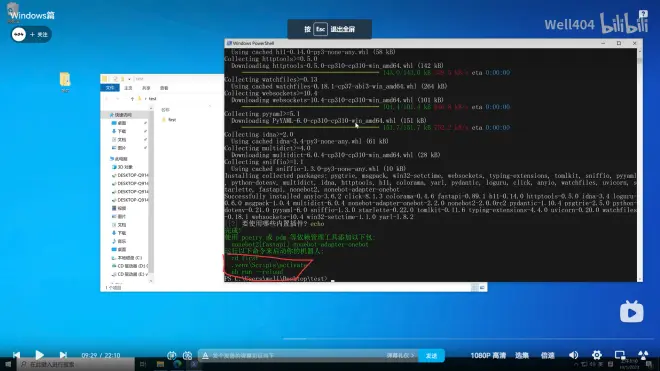This screenshot has height=371, width=660.
Task: Open the help question-mark icon top right
Action: coord(643,14)
